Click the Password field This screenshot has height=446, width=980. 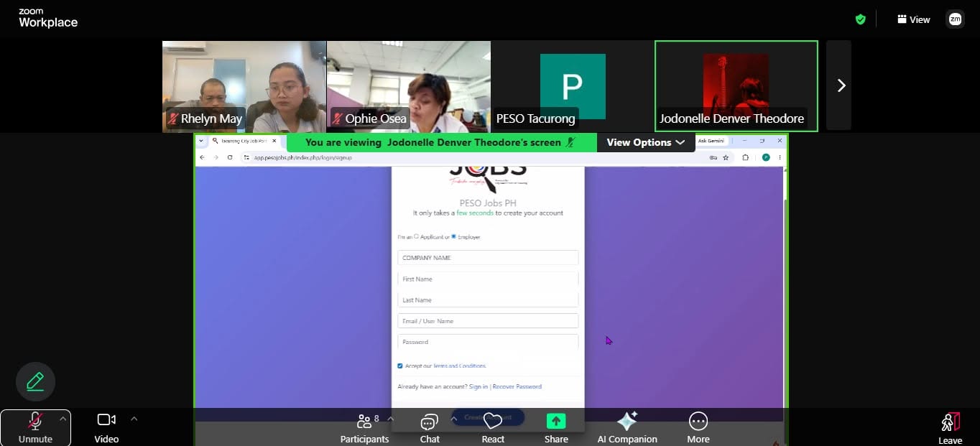[x=488, y=342]
